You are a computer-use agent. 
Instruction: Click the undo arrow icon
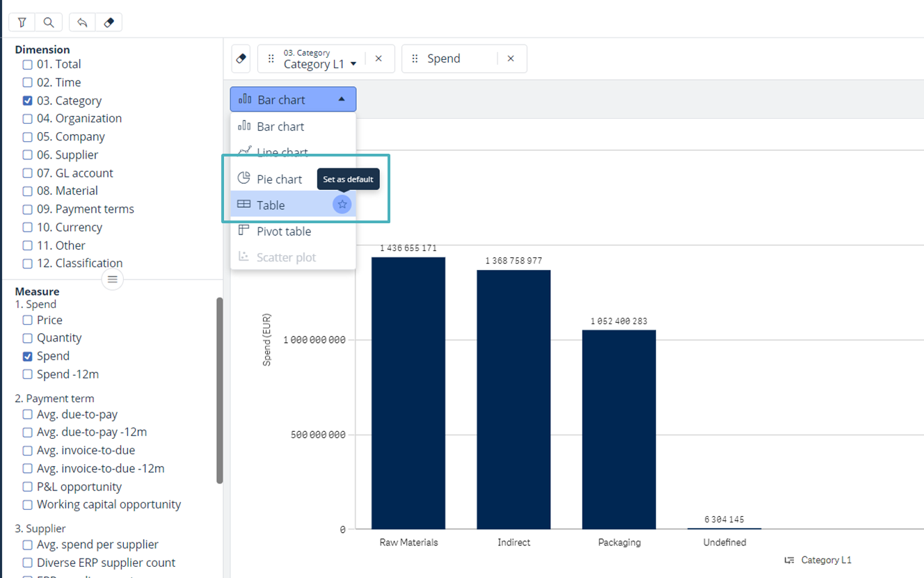pyautogui.click(x=82, y=22)
